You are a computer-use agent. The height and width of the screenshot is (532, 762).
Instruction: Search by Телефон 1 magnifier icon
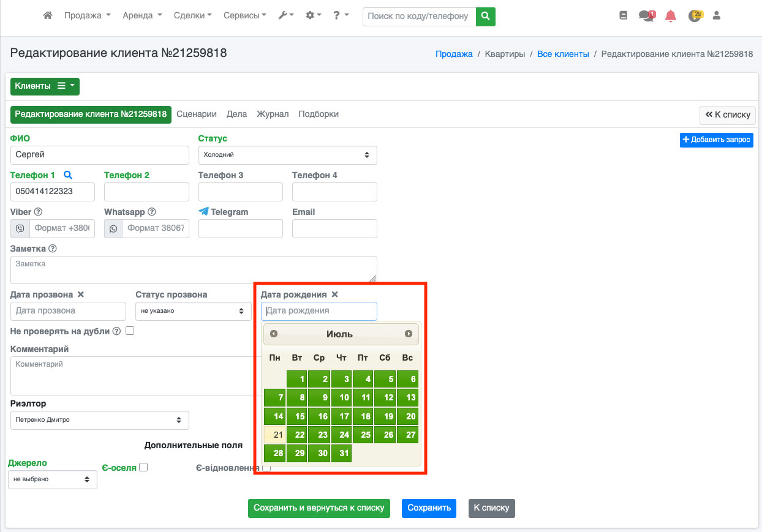coord(68,175)
